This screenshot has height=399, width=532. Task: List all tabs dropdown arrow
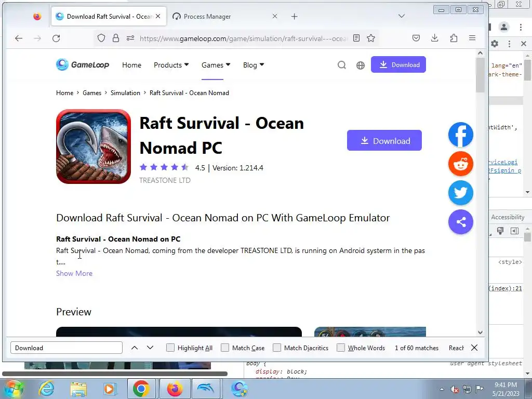[x=402, y=16]
